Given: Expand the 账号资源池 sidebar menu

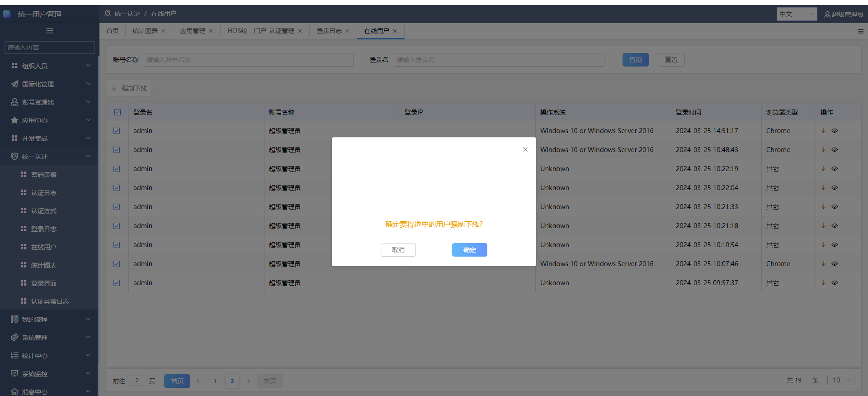Looking at the screenshot, I should [x=49, y=102].
